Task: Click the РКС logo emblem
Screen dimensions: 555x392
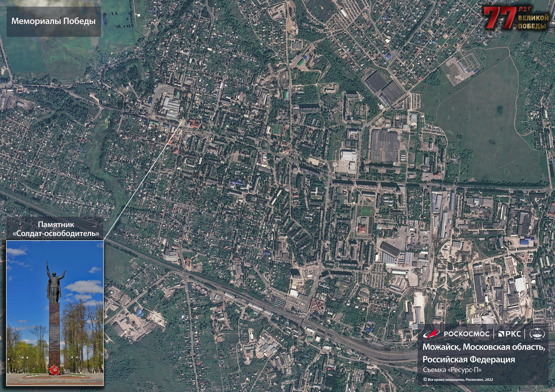Action: pyautogui.click(x=501, y=334)
